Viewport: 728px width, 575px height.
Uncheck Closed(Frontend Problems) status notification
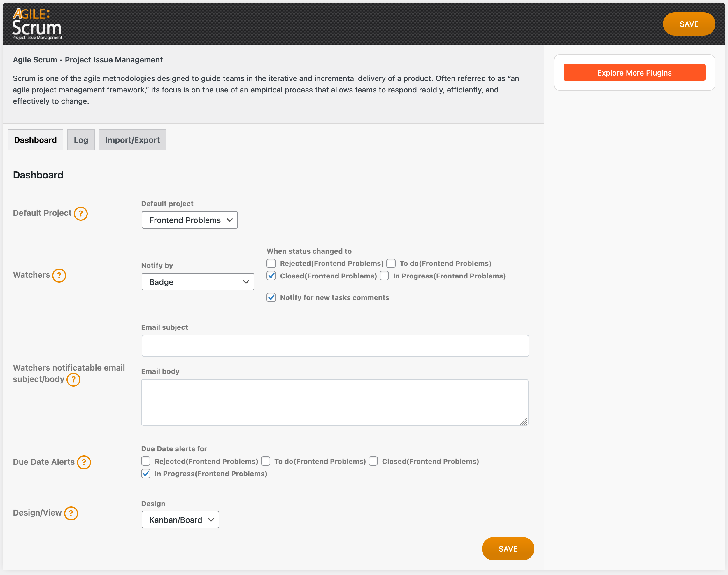271,276
